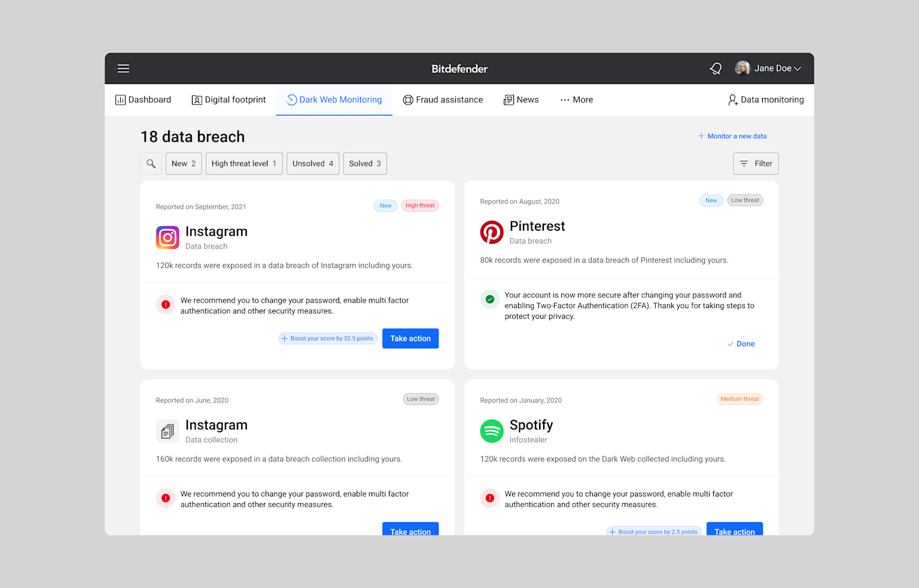Click the red alert icon on the Spotify card
The width and height of the screenshot is (919, 588).
coord(490,498)
